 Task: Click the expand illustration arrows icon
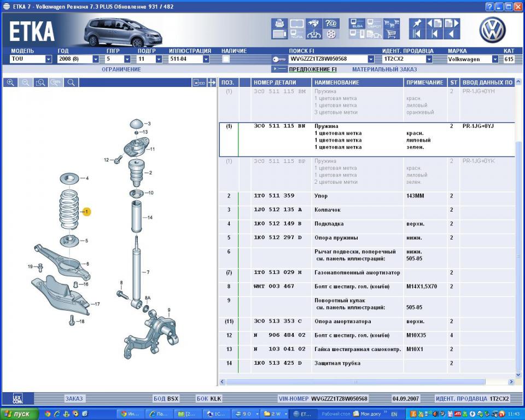click(212, 83)
